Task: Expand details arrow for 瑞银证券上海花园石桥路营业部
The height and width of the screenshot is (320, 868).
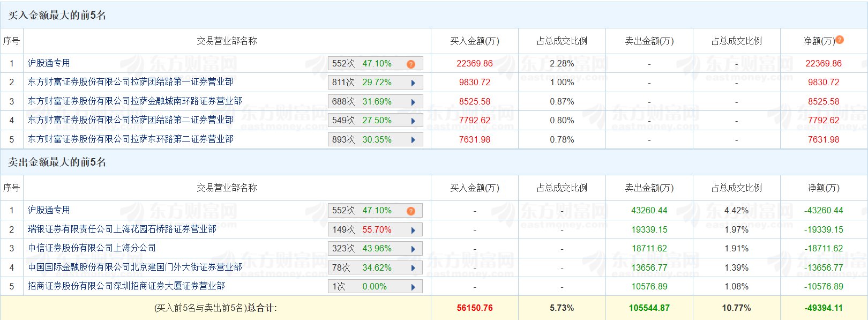Action: coord(413,230)
